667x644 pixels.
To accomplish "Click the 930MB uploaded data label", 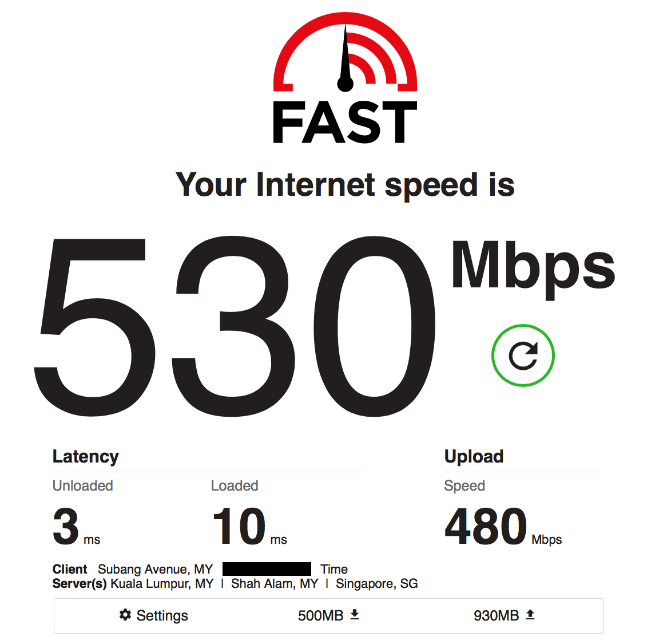I will click(497, 615).
